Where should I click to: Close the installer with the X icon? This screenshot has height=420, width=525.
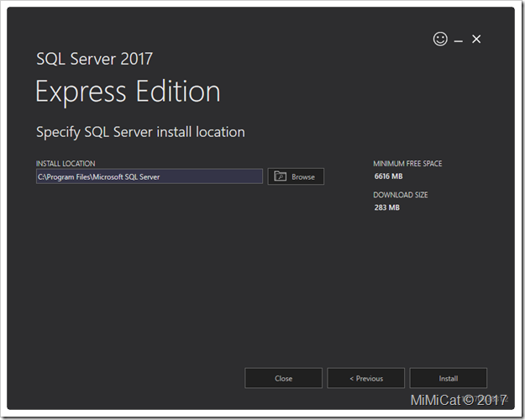click(x=476, y=39)
